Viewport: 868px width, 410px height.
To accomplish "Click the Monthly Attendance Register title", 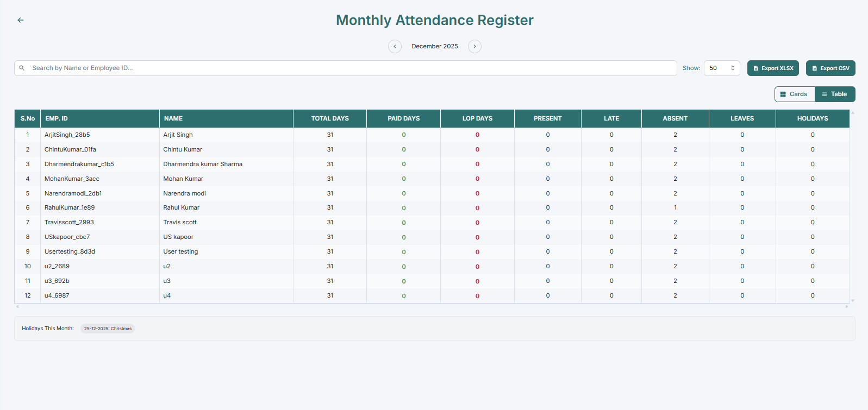I will click(x=435, y=20).
